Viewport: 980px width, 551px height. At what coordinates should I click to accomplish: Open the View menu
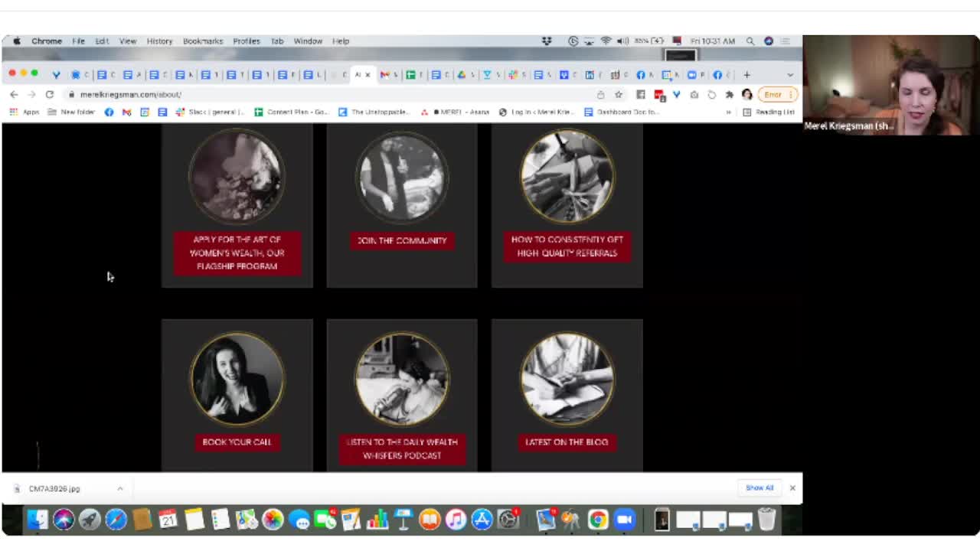(127, 41)
